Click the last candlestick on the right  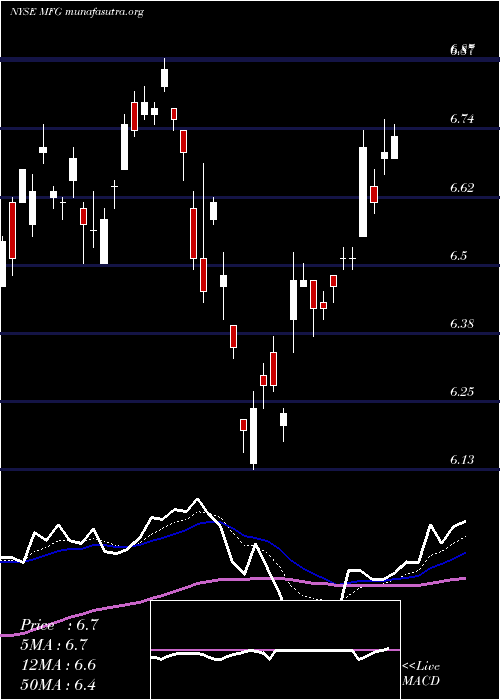[395, 143]
